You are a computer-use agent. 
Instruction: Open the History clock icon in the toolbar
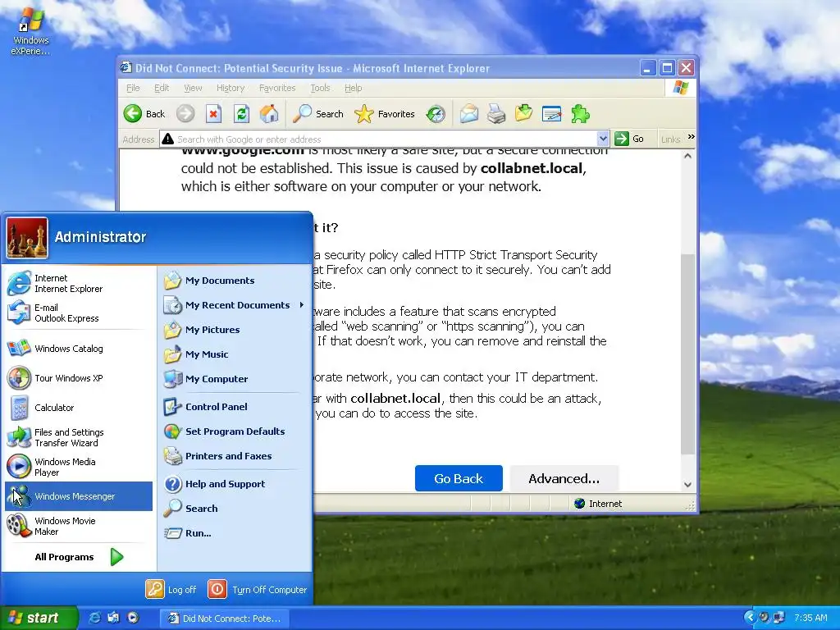click(436, 113)
